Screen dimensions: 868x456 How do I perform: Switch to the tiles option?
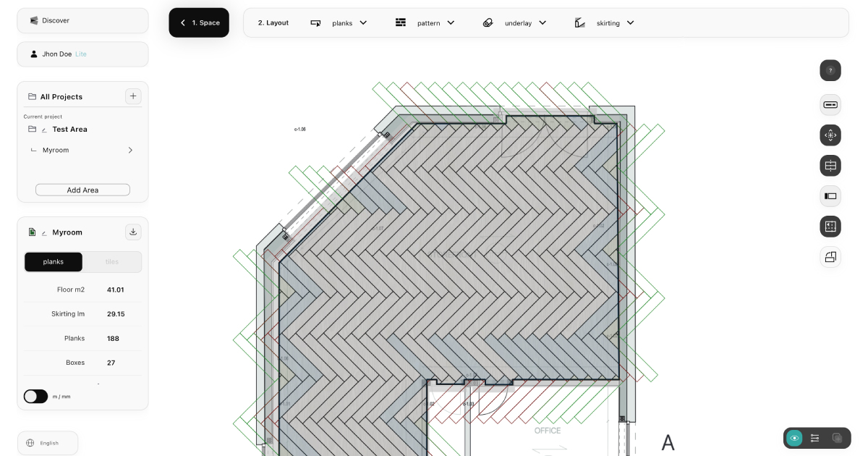(112, 262)
